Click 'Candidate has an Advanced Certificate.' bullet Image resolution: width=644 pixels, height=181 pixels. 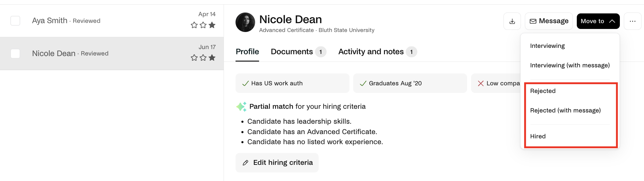tap(312, 132)
